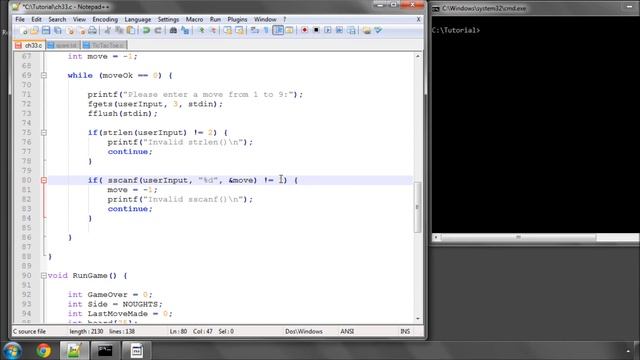This screenshot has height=360, width=640.
Task: Save the current recorded macro icon
Action: pos(351,31)
